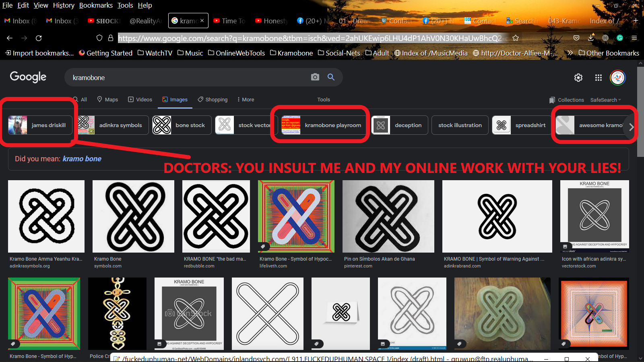Image resolution: width=644 pixels, height=362 pixels.
Task: Switch to Maps search results
Action: [107, 99]
